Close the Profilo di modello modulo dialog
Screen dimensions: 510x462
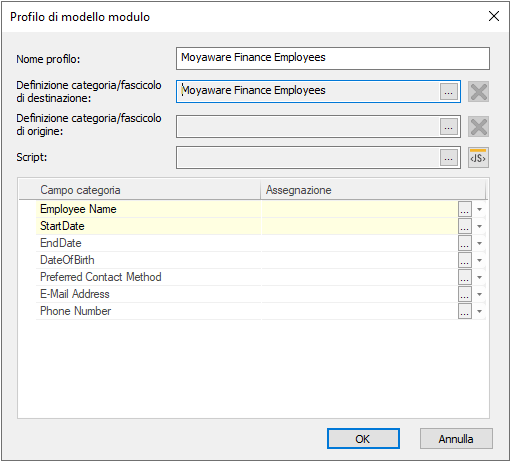[494, 16]
